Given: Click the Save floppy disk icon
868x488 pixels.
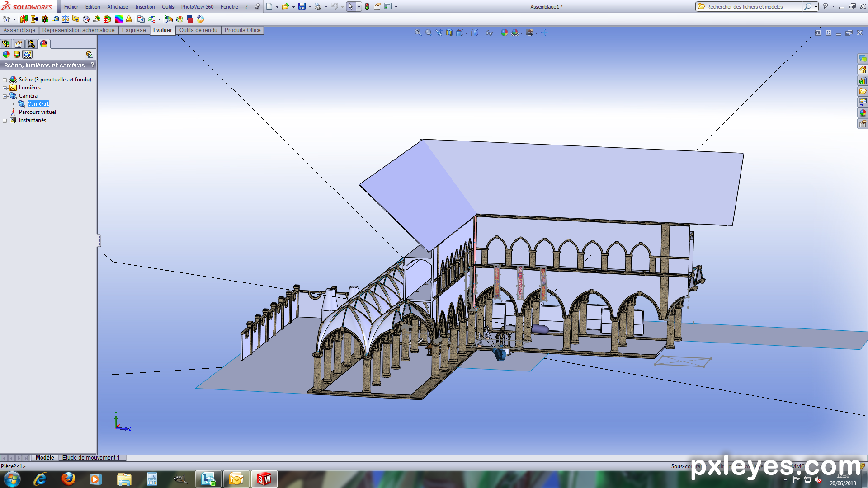Looking at the screenshot, I should coord(302,6).
